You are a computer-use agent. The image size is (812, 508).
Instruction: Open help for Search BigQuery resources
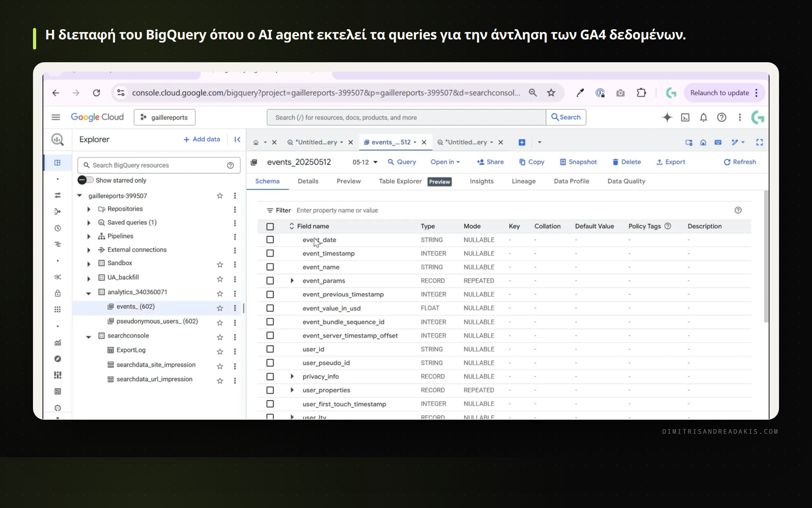(x=230, y=165)
